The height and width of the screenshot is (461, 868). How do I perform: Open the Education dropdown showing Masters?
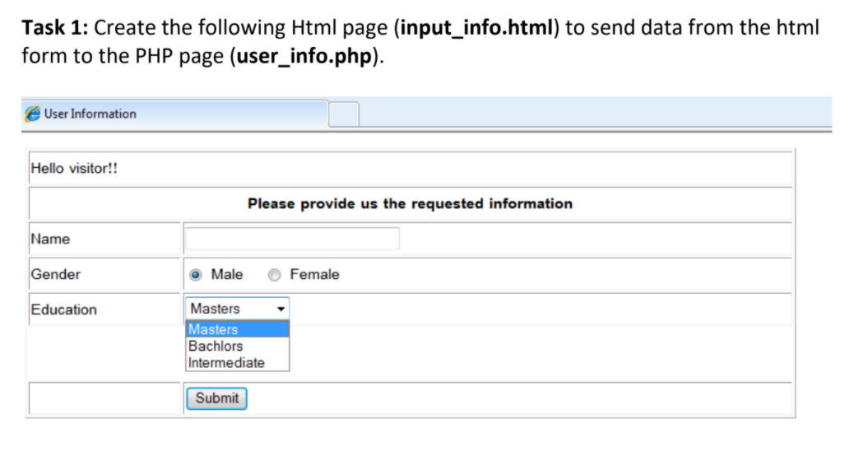pos(238,309)
